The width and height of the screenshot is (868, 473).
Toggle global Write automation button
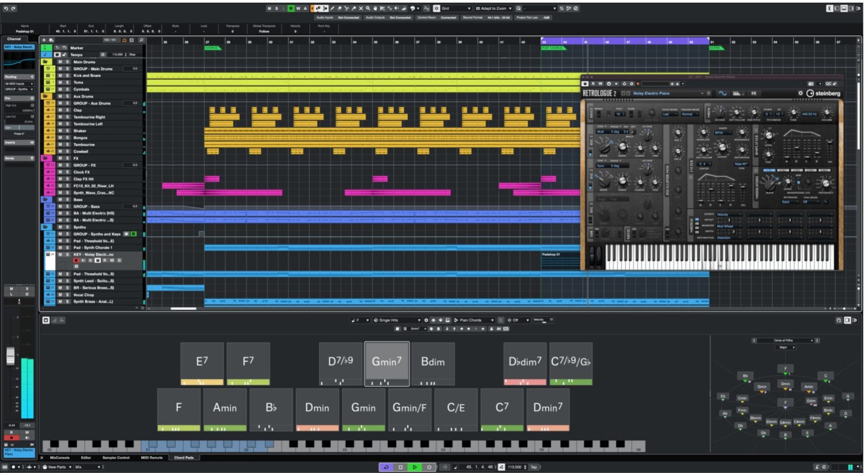pyautogui.click(x=298, y=8)
